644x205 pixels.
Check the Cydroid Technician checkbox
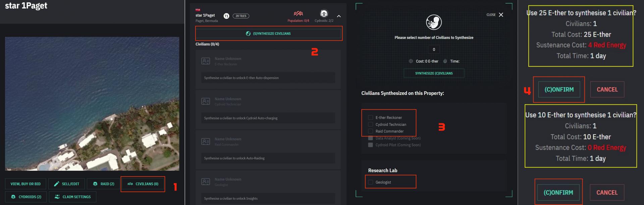point(371,124)
